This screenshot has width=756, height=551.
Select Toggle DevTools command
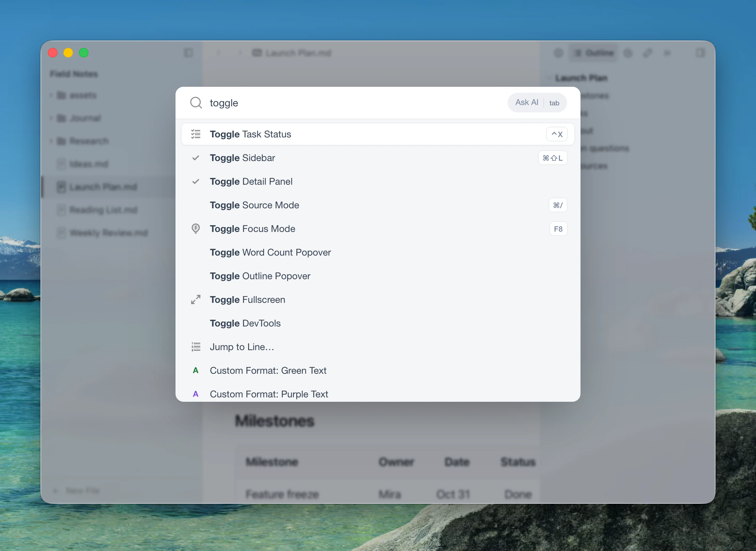[x=378, y=323]
